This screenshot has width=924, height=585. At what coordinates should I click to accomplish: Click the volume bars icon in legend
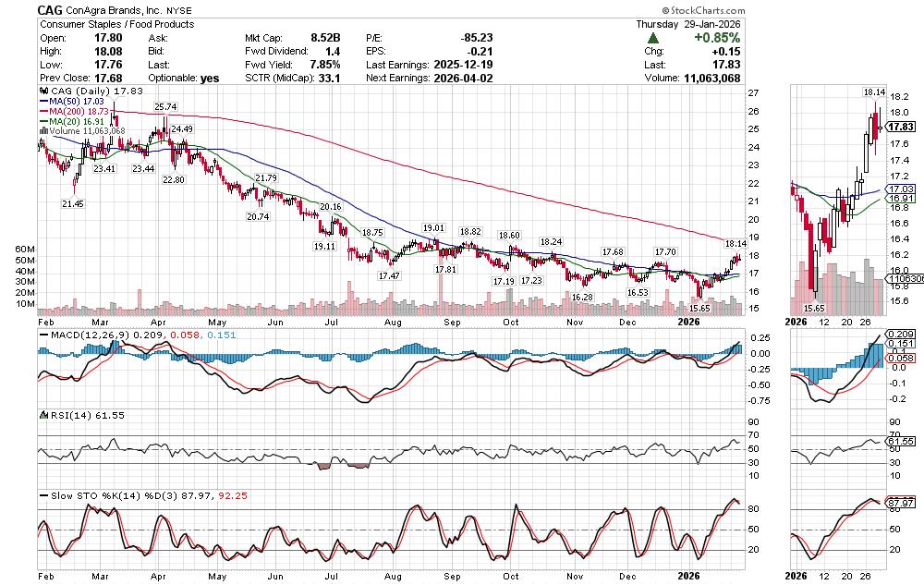pos(43,131)
